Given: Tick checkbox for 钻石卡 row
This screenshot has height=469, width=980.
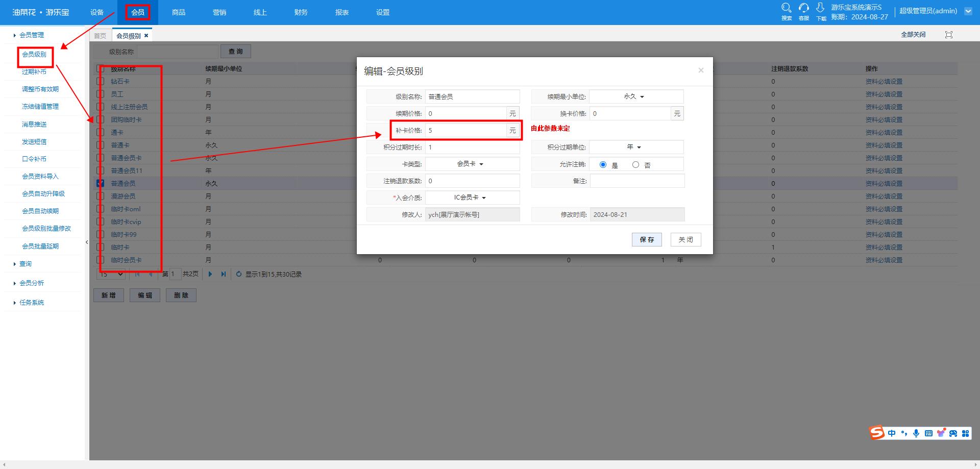Looking at the screenshot, I should click(x=101, y=81).
